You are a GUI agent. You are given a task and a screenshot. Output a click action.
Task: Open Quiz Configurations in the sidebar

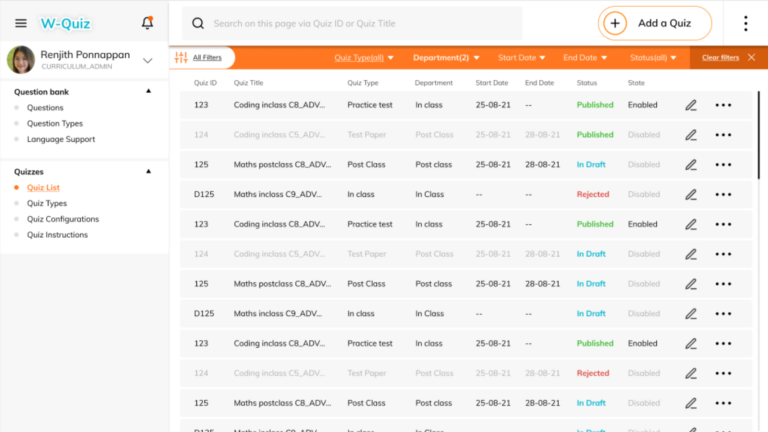point(63,219)
